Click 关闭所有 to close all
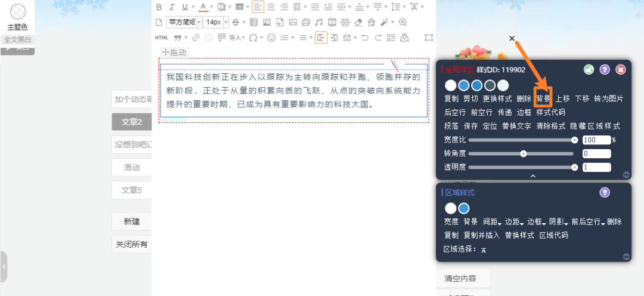The width and height of the screenshot is (644, 296). (132, 244)
